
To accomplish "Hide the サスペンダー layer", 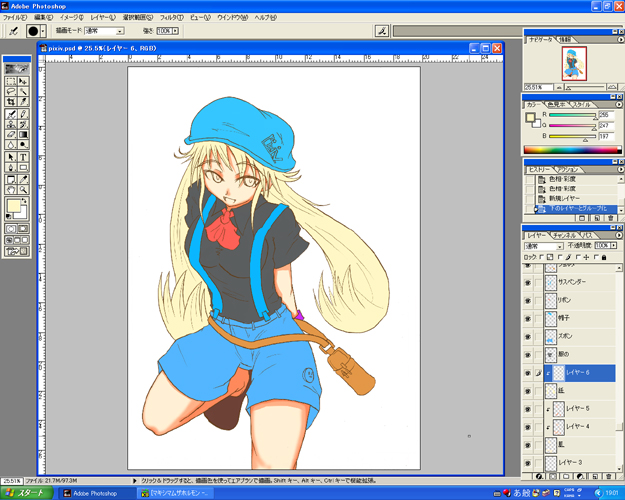I will [x=528, y=282].
